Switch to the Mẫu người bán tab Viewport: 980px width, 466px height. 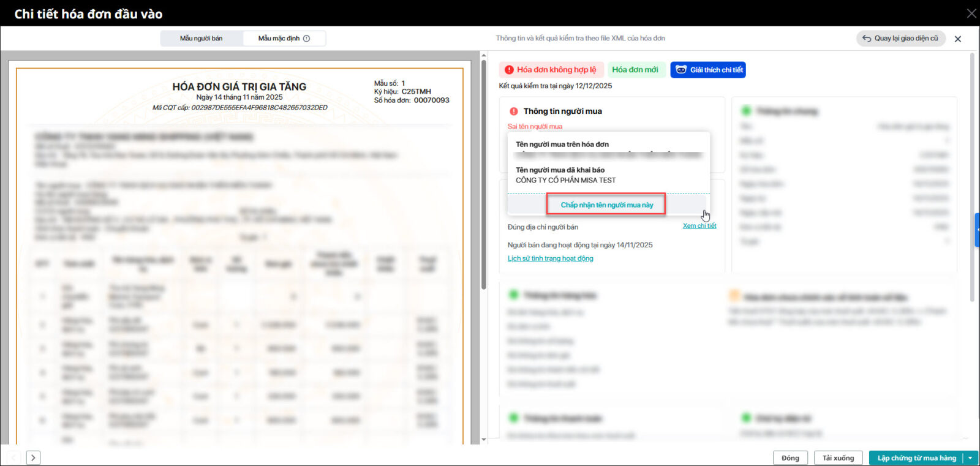point(202,39)
